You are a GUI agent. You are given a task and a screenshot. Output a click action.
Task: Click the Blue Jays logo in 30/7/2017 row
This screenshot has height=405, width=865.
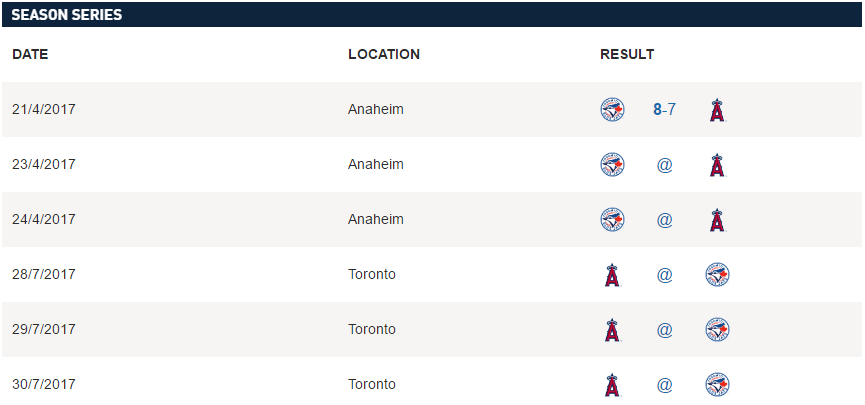[x=717, y=384]
